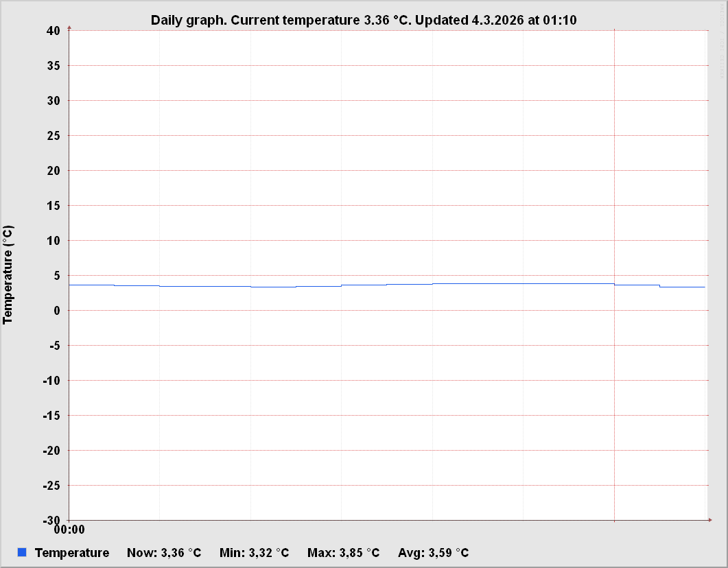
Task: Click the Temperature legend label
Action: (x=71, y=553)
